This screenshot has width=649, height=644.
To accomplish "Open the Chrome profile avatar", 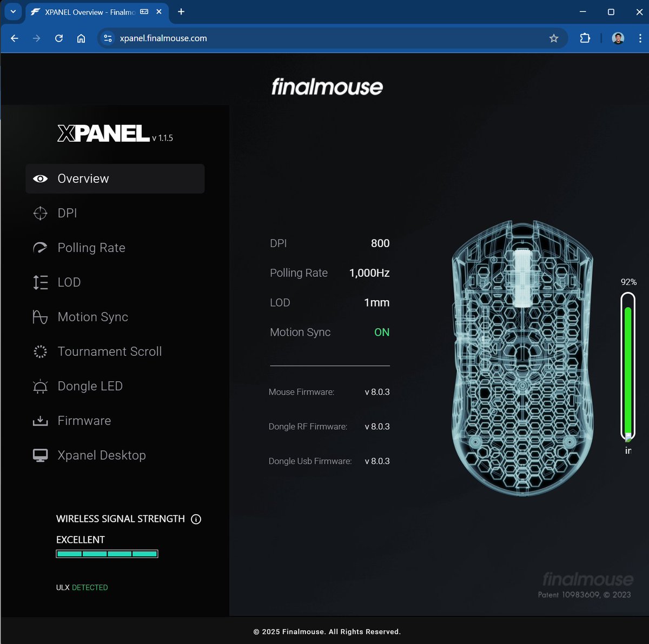I will coord(618,38).
